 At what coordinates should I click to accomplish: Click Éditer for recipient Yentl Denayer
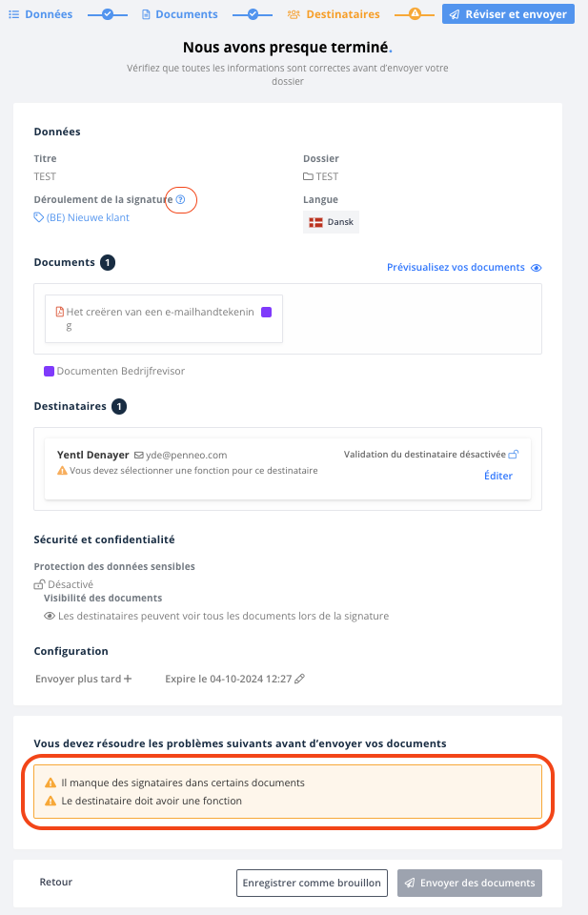498,476
